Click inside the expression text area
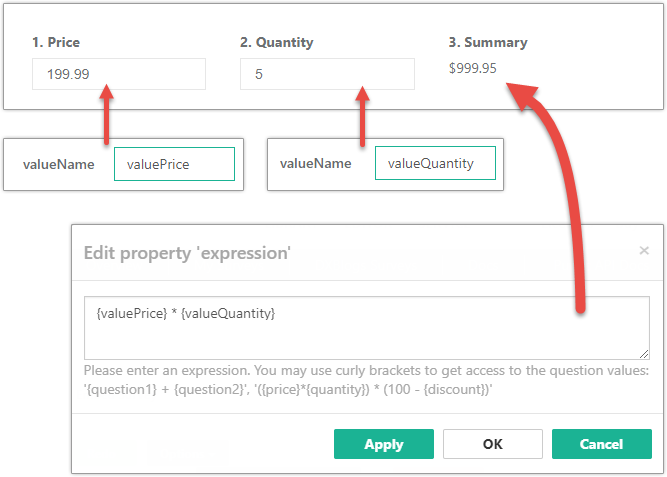The image size is (667, 477). coord(367,327)
